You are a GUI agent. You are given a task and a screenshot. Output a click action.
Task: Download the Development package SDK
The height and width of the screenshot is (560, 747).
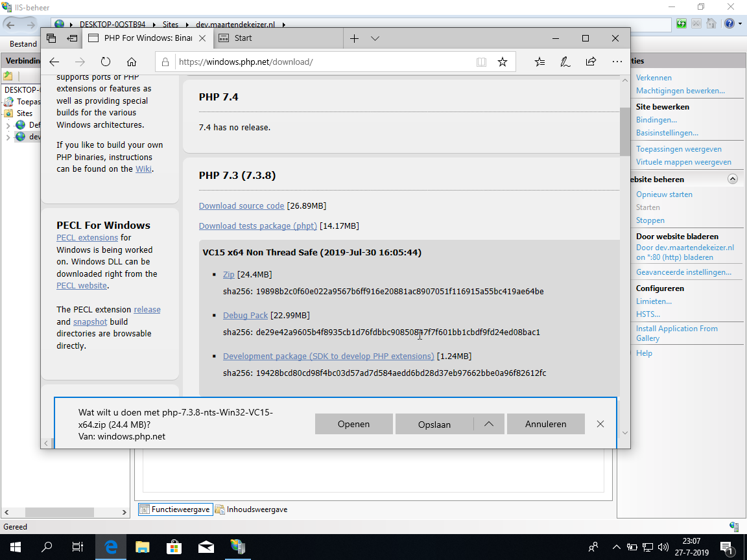tap(328, 356)
